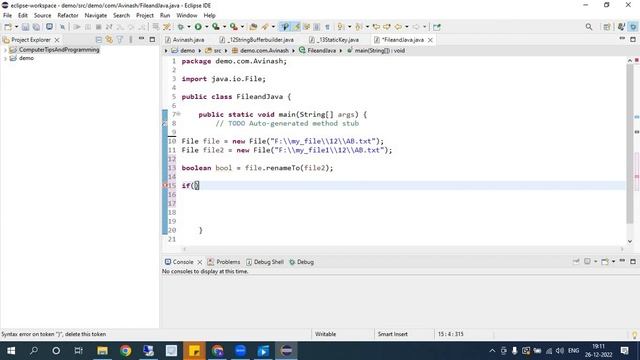The image size is (640, 360).
Task: Open Project Explorer View Menu dots
Action: point(131,40)
